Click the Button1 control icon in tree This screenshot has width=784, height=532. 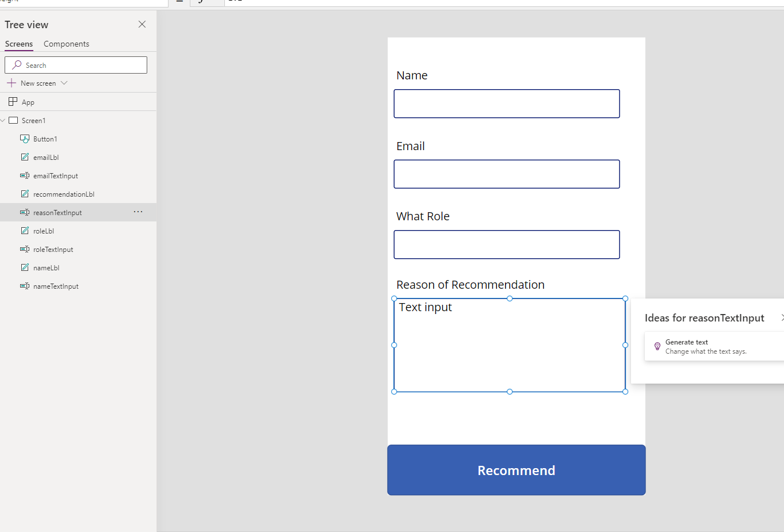(x=25, y=139)
